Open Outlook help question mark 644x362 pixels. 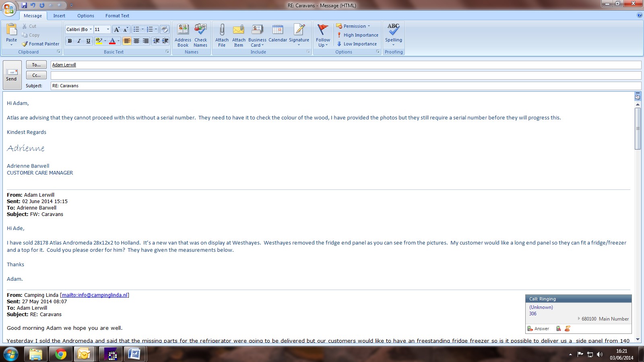[640, 15]
